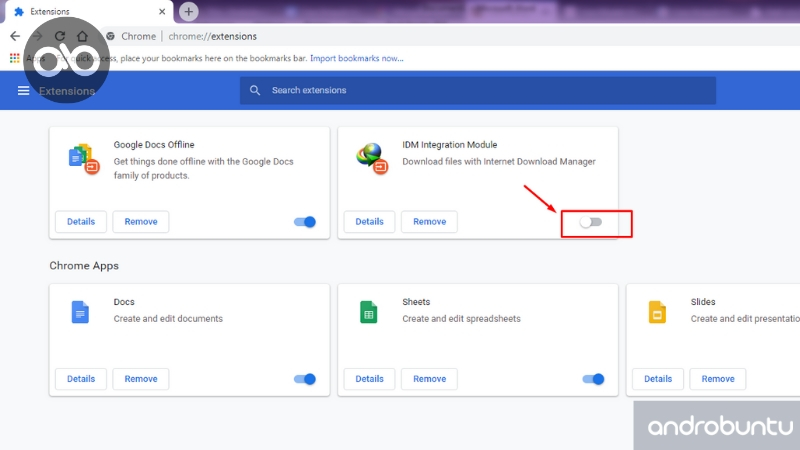Viewport: 800px width, 450px height.
Task: Click the new tab plus button
Action: click(189, 11)
